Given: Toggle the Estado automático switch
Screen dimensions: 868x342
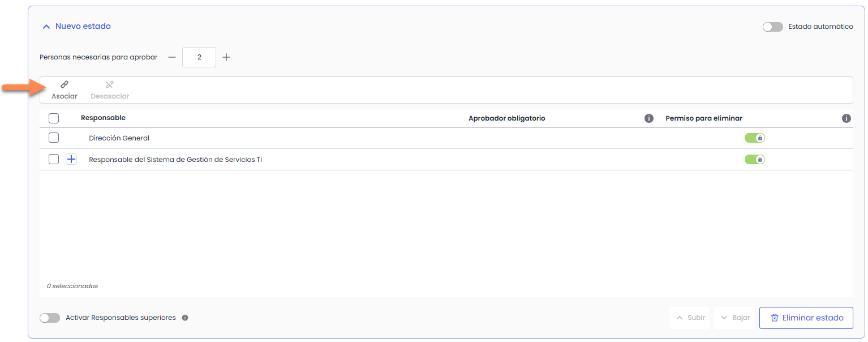Looking at the screenshot, I should pos(772,27).
